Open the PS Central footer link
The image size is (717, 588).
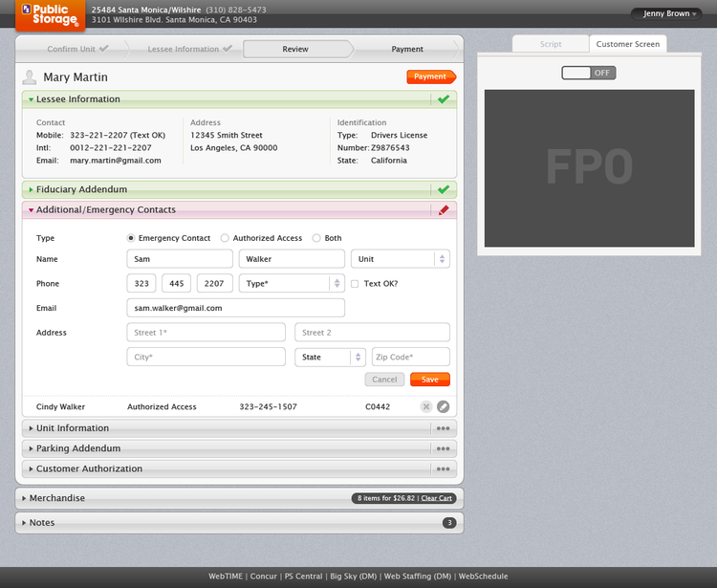click(x=303, y=577)
